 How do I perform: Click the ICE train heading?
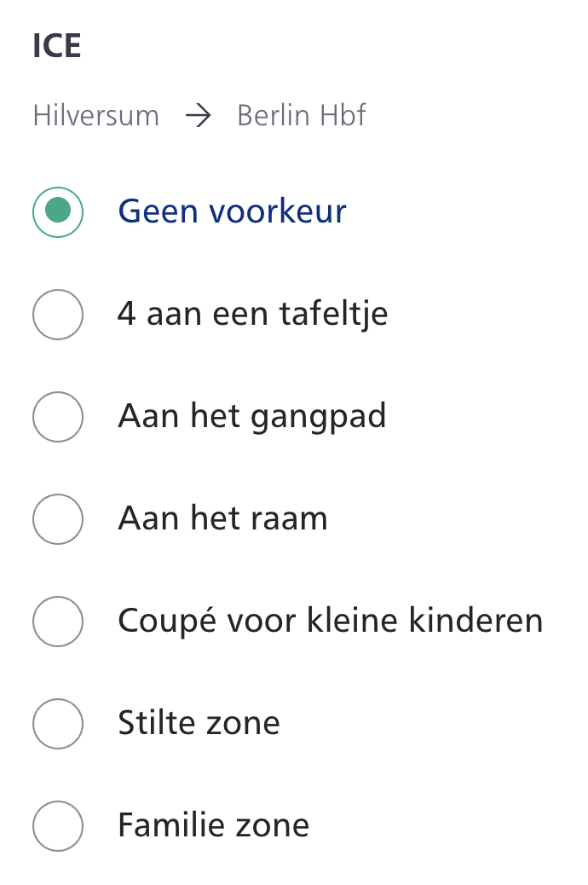pyautogui.click(x=57, y=47)
